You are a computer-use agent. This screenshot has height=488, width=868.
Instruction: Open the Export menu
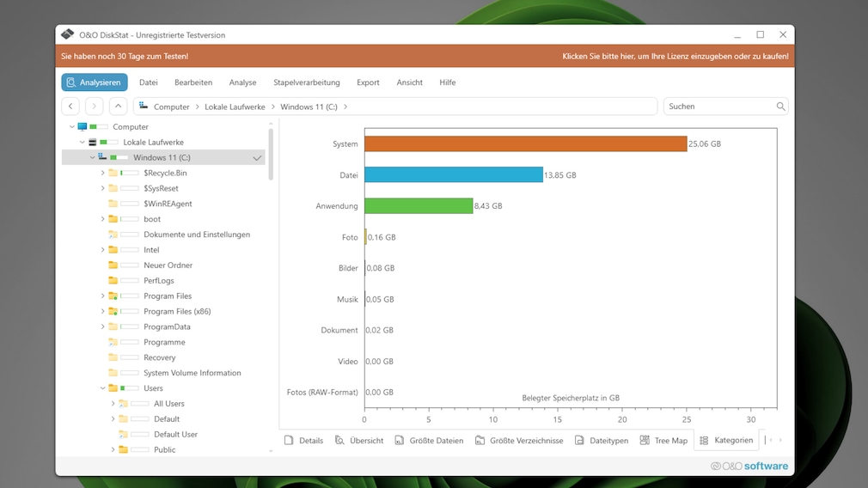point(368,82)
